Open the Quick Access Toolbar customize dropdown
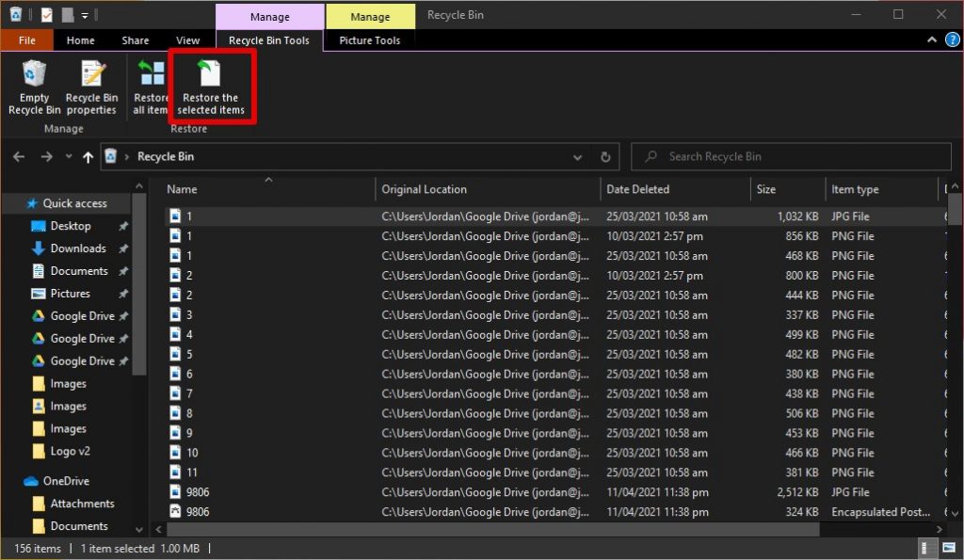 tap(85, 14)
